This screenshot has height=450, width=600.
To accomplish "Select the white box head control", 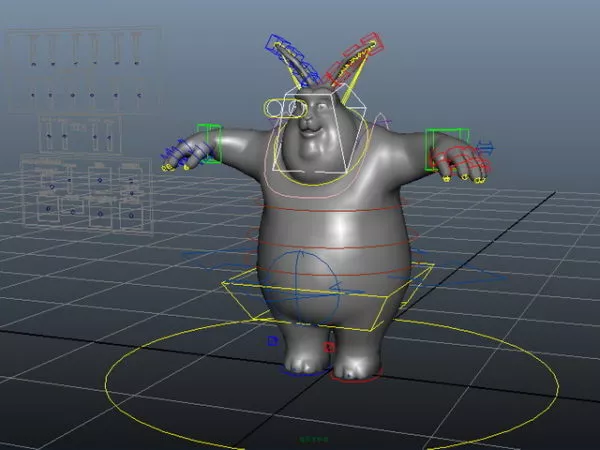I will coord(320,130).
